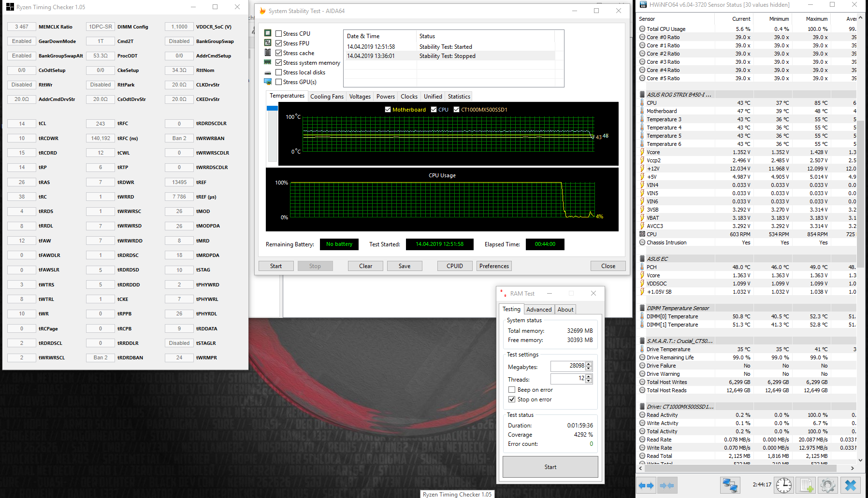Screen dimensions: 868x498
Task: Click the Maximum column header in HWiNFO
Action: [811, 19]
